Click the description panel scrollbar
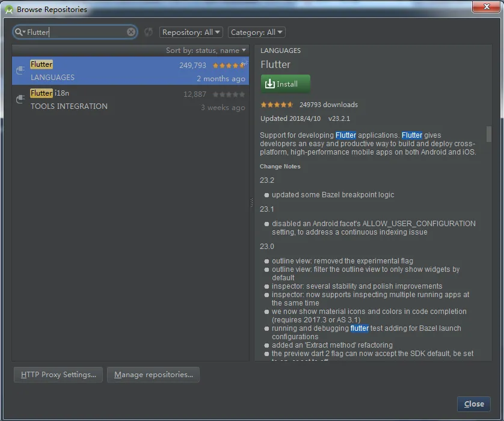This screenshot has height=421, width=504. click(489, 134)
